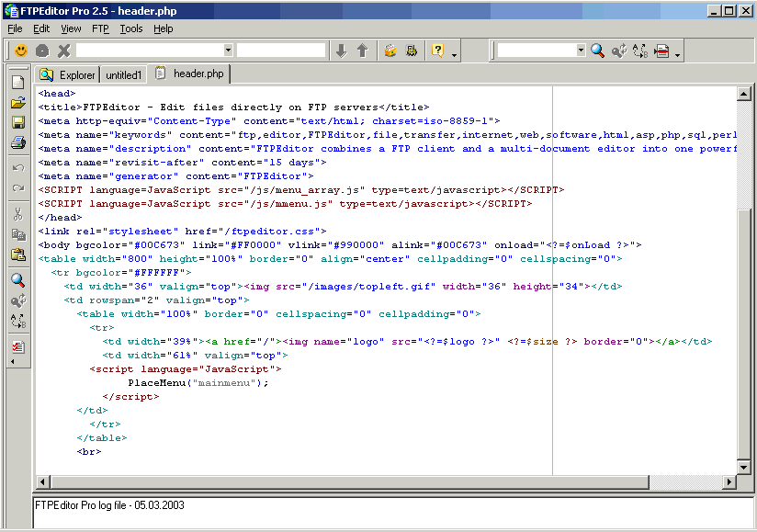The width and height of the screenshot is (757, 532).
Task: Expand the dropdown arrow of the wide combo box
Action: (228, 51)
